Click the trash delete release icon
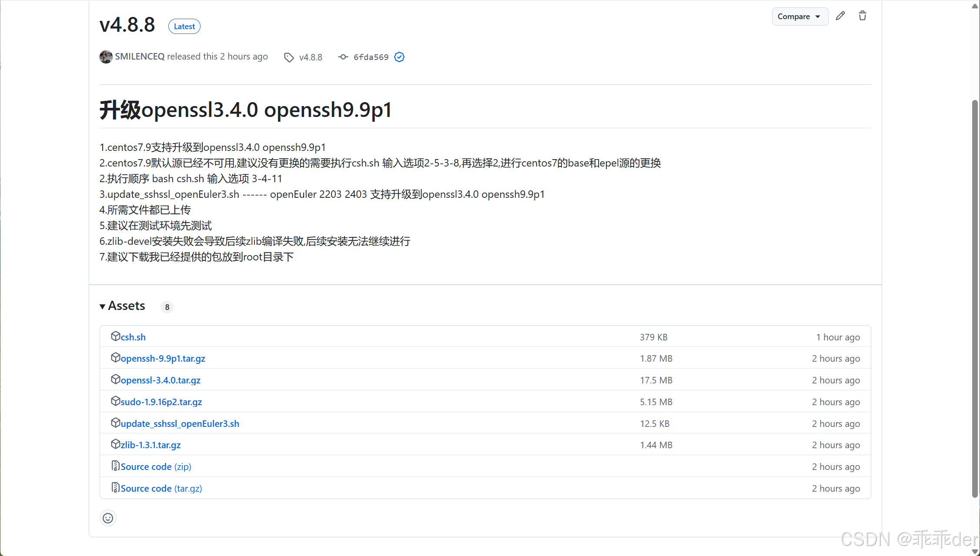Viewport: 980px width, 556px height. tap(862, 16)
